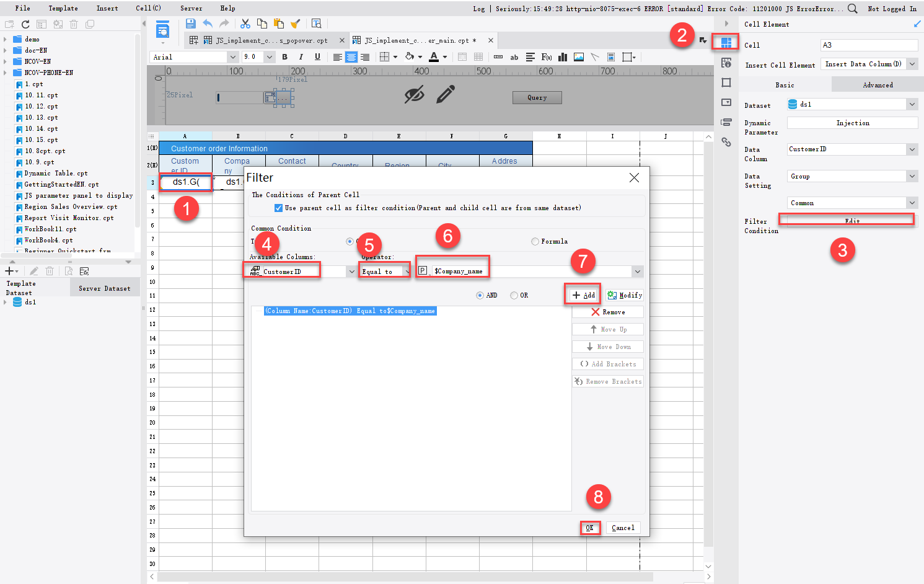The height and width of the screenshot is (584, 924).
Task: Open the Cell Element panel icon
Action: [x=726, y=42]
